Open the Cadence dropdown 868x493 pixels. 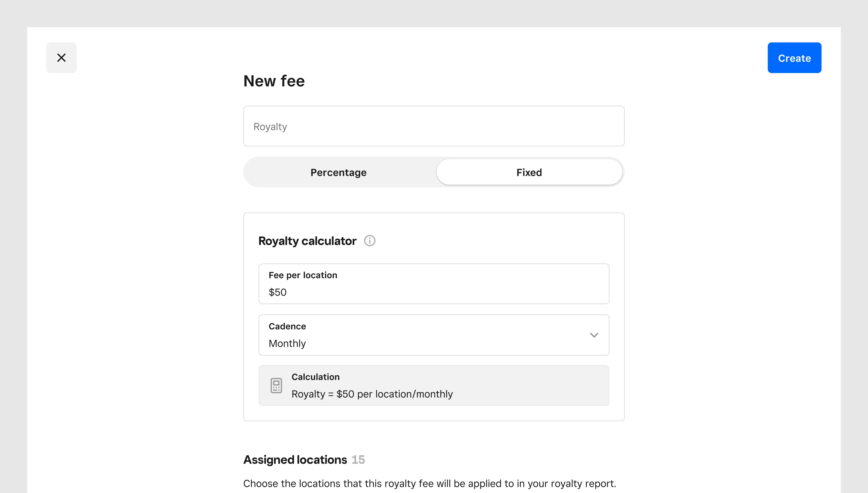433,335
